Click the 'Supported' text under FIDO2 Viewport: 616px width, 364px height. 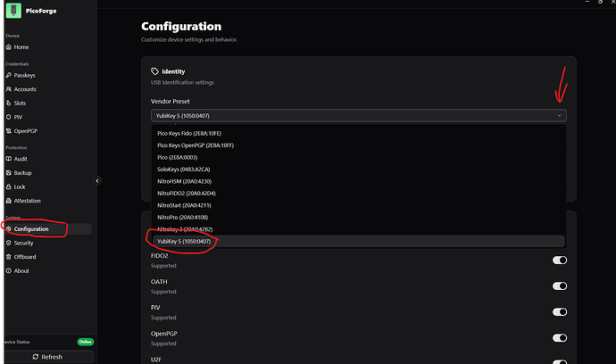[163, 266]
